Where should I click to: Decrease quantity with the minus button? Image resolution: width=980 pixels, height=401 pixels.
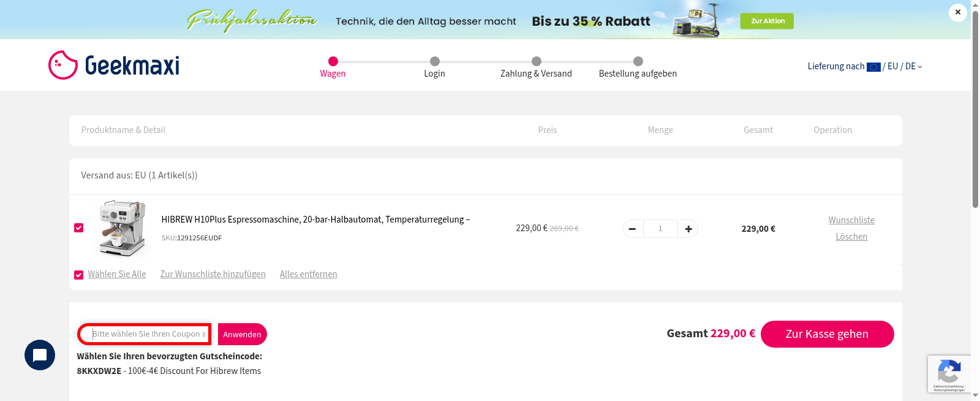click(x=633, y=229)
